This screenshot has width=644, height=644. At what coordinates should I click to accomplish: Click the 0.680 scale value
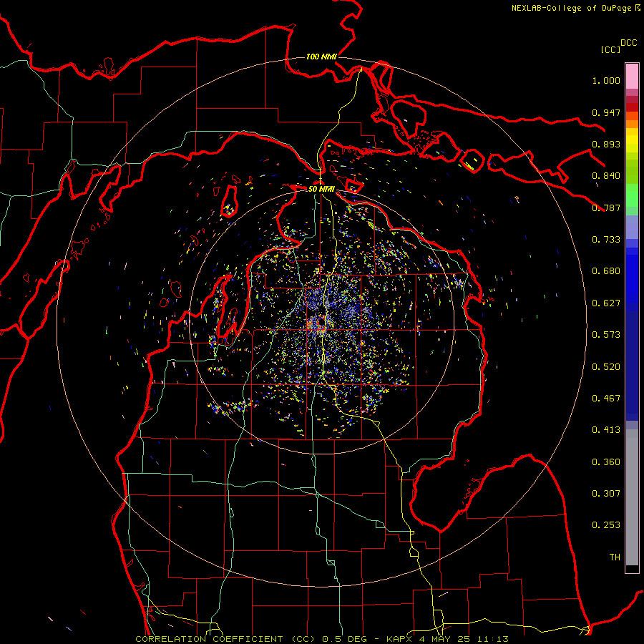(x=606, y=271)
